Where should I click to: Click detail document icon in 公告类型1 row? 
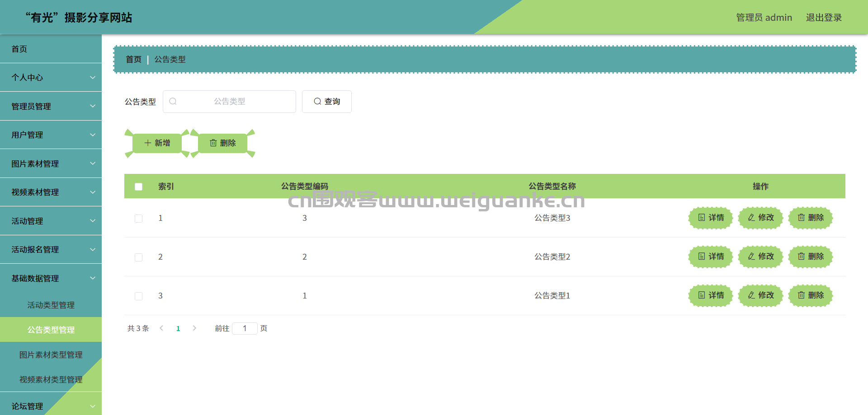click(x=702, y=295)
